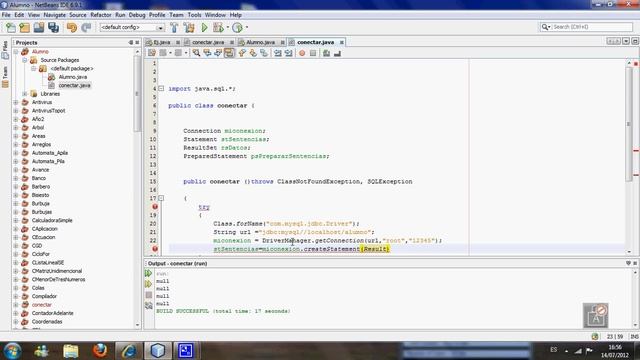Viewport: 640px width, 360px height.
Task: Click the New File toolbar icon
Action: 11,27
